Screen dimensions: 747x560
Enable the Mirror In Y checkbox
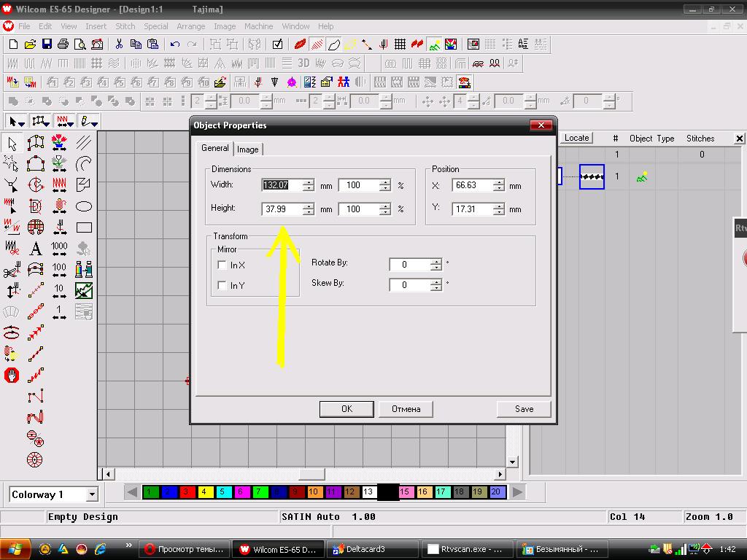pos(222,286)
